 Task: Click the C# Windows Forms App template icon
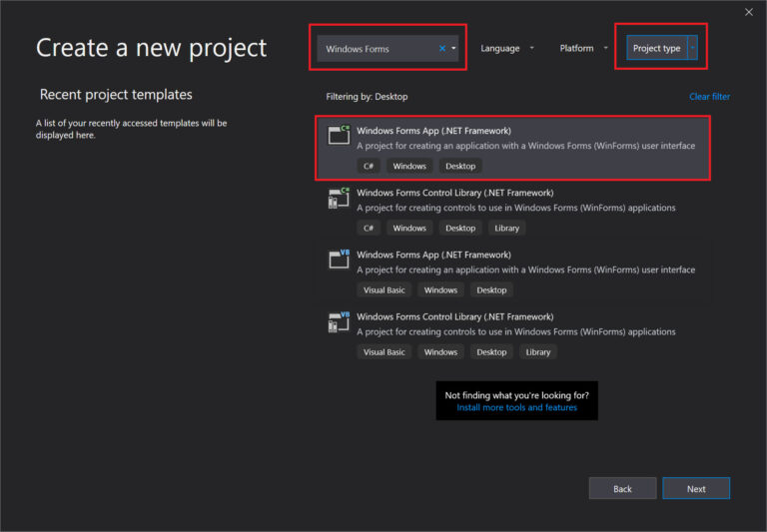[339, 135]
